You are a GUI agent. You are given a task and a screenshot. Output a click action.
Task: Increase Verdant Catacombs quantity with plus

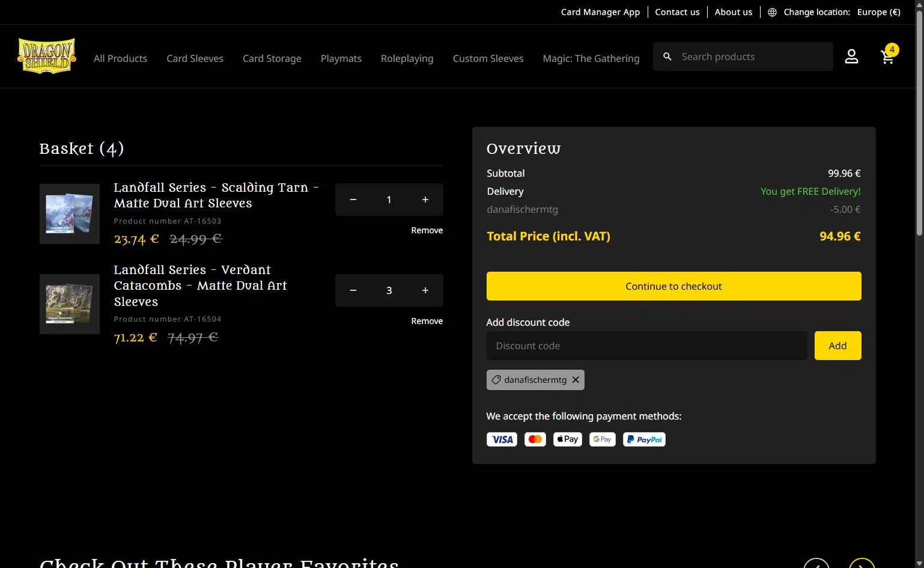425,290
